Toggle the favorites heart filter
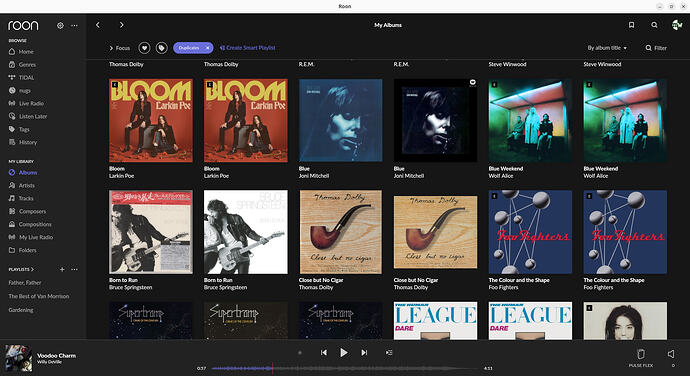This screenshot has height=376, width=690. [144, 48]
